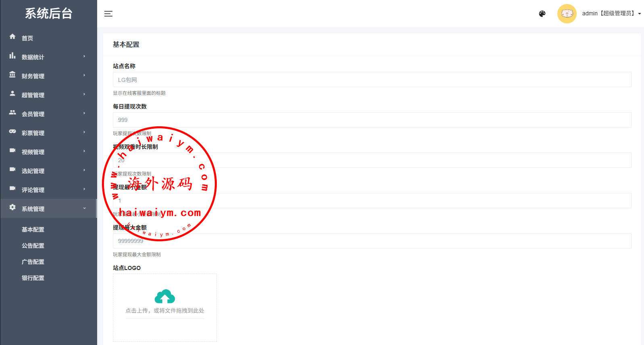Click the gear icon for 系统管理

pyautogui.click(x=12, y=207)
